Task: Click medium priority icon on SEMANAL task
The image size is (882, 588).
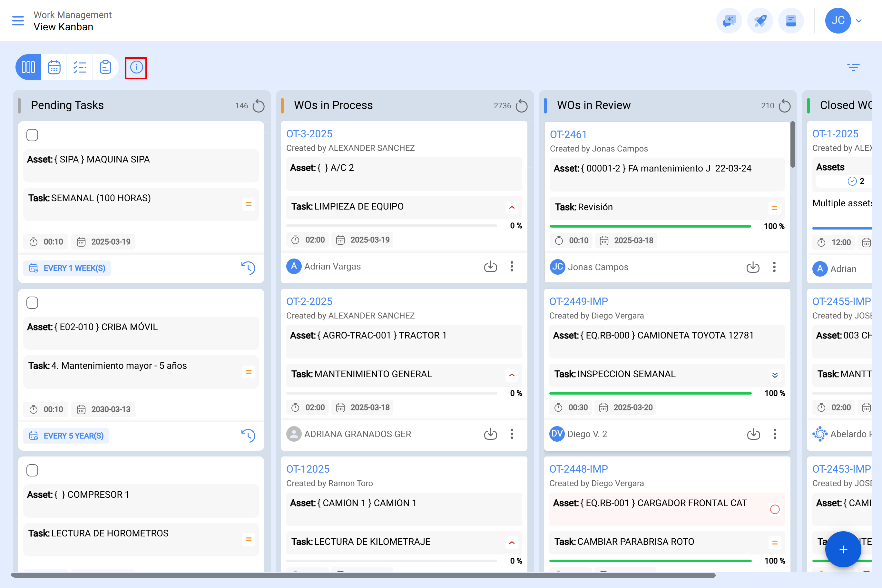Action: 248,204
